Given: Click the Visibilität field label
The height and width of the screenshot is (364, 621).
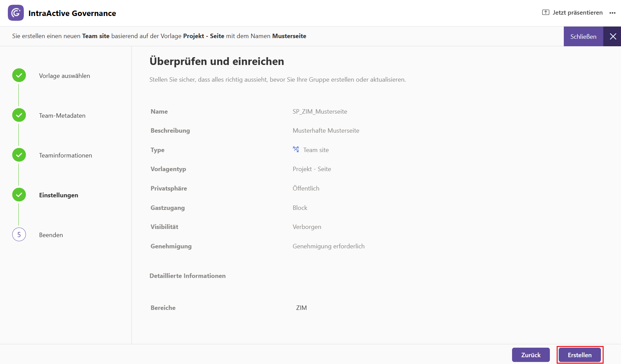Looking at the screenshot, I should click(x=164, y=227).
